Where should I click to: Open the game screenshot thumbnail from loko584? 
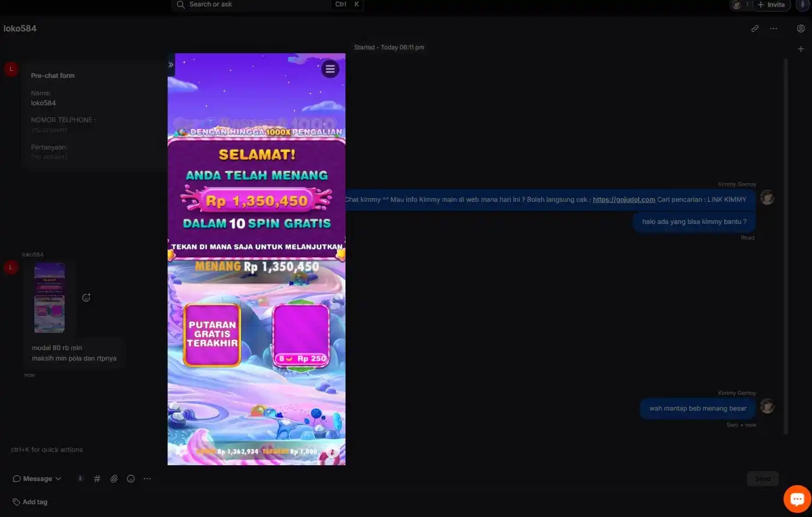[49, 298]
